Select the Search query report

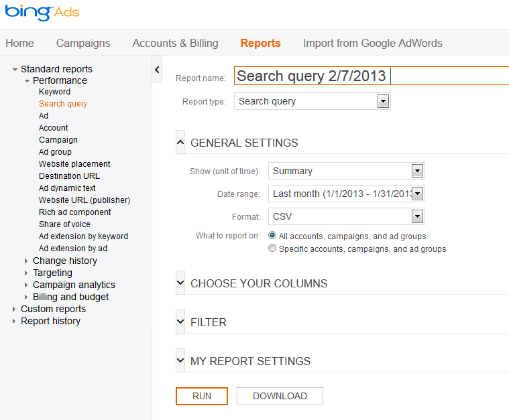63,104
